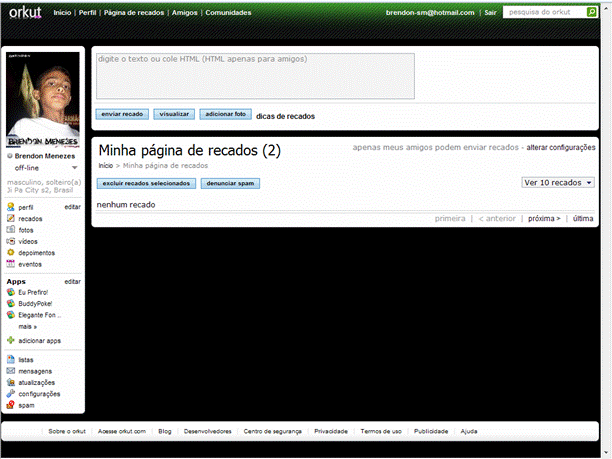
Task: Open Centro de segurança footer link
Action: point(273,431)
